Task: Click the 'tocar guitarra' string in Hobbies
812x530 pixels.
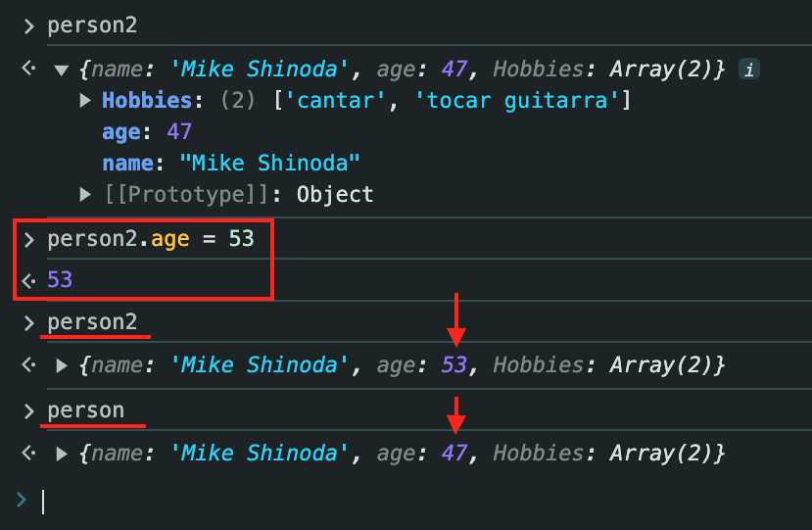Action: [527, 100]
